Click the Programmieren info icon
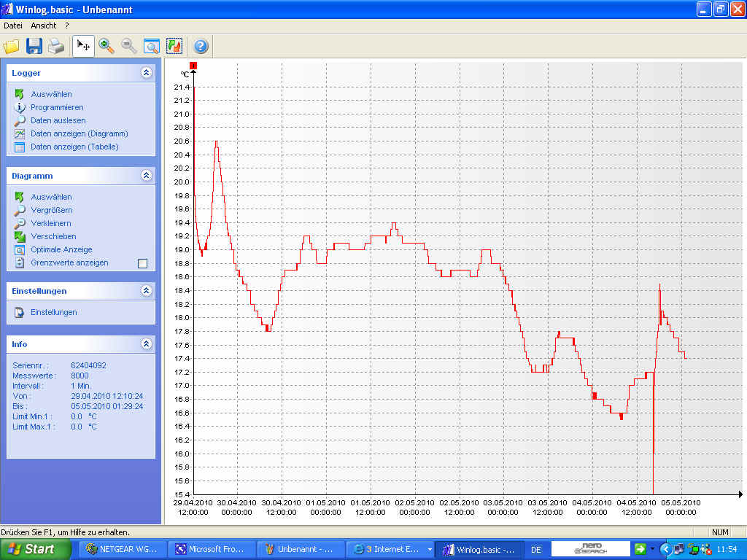Viewport: 747px width, 560px height. coord(20,108)
